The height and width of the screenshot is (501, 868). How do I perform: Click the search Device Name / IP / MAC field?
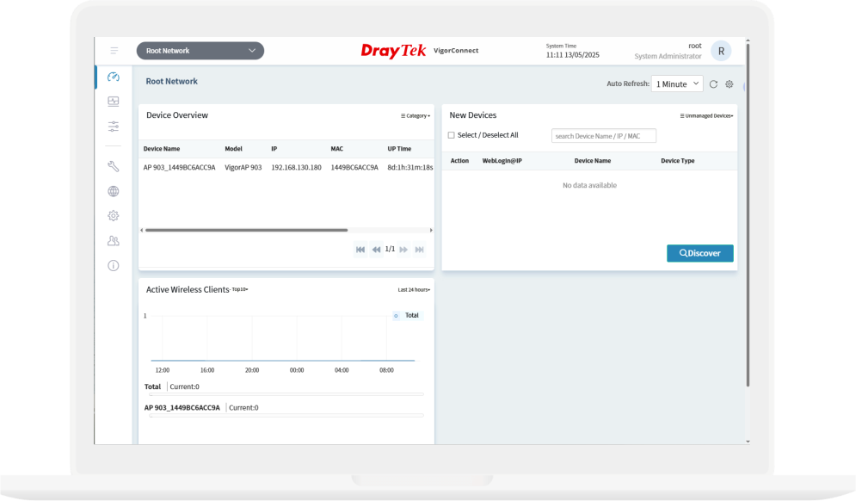point(603,136)
